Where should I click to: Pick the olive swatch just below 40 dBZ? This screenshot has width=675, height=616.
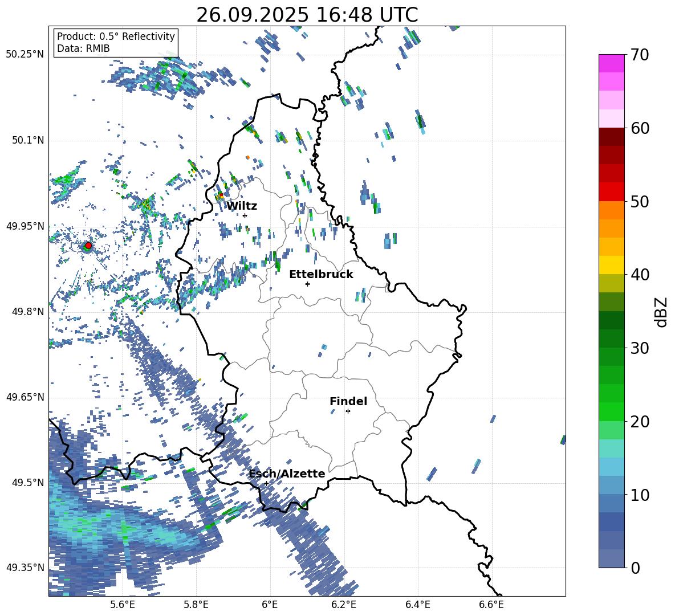tap(611, 283)
